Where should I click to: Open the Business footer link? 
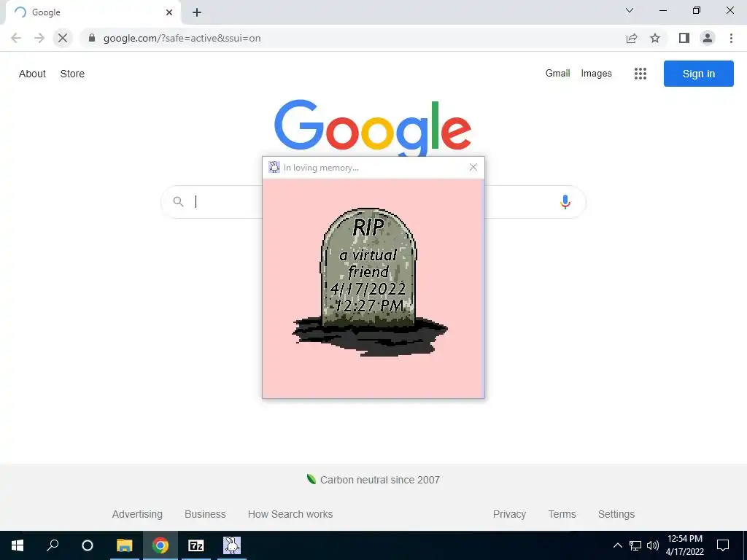pyautogui.click(x=205, y=514)
